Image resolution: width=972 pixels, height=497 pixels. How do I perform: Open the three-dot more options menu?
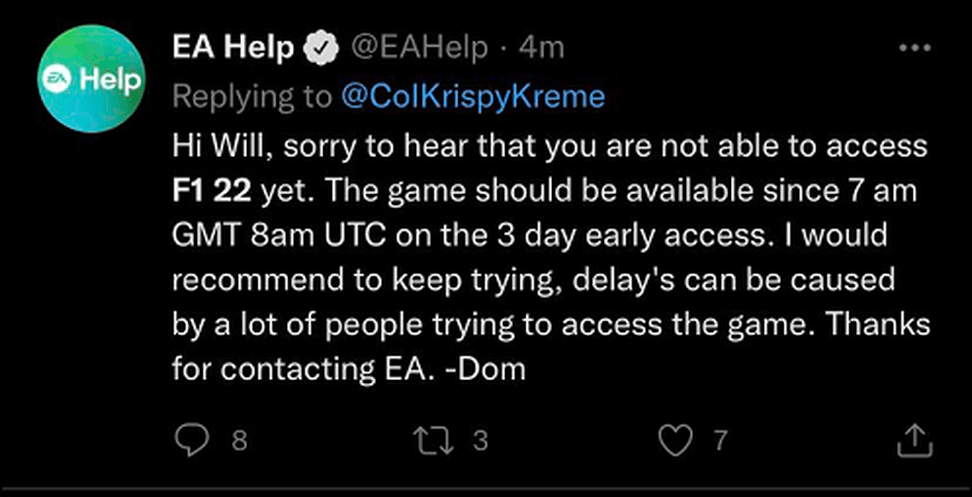coord(915,47)
